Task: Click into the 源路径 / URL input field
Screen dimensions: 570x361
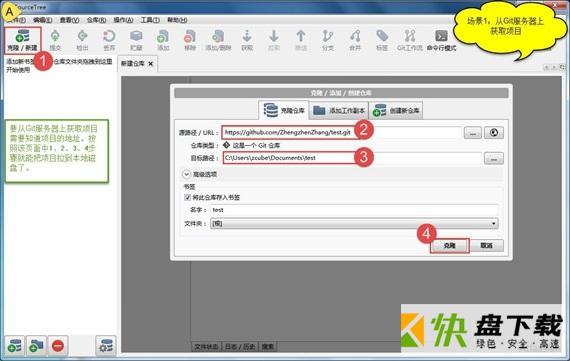Action: click(342, 132)
